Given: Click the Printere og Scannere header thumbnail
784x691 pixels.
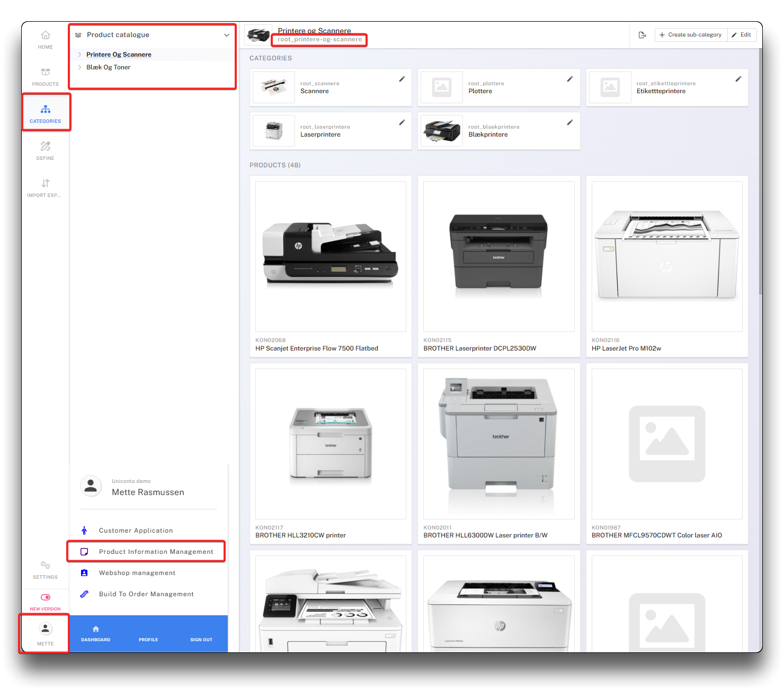Looking at the screenshot, I should pyautogui.click(x=259, y=35).
